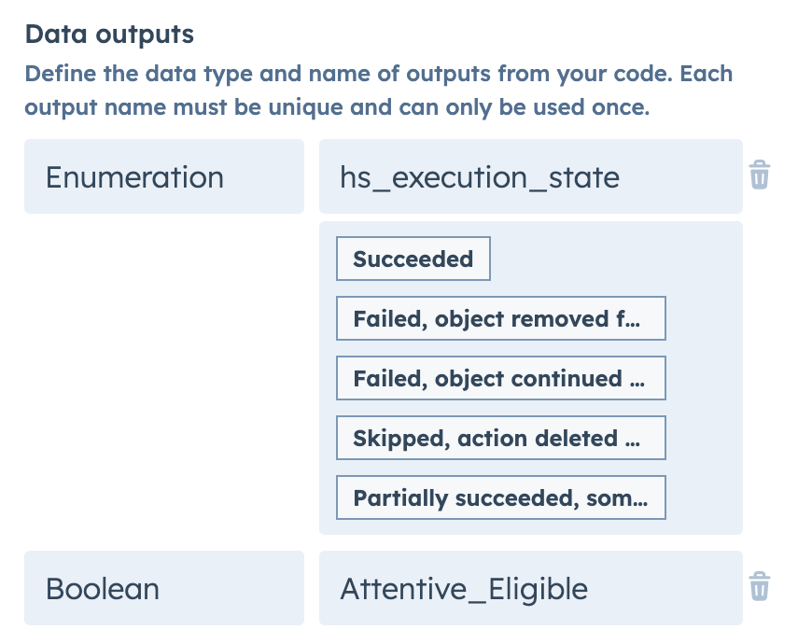The image size is (812, 644).
Task: Click the enumeration values panel
Action: [530, 377]
